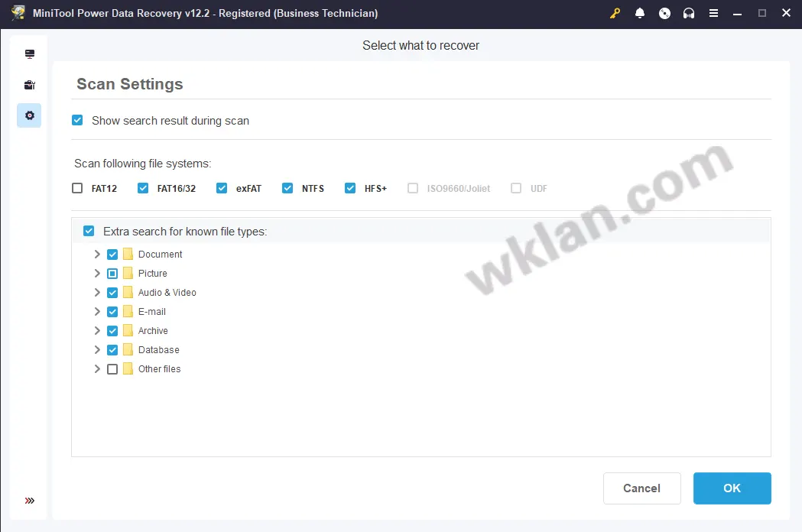Confirm scan settings with OK
Viewport: 802px width, 532px height.
732,488
